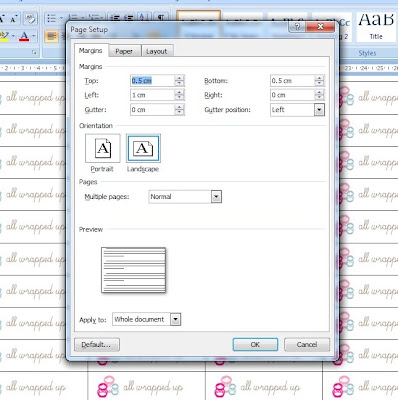Open the Gutter position dropdown

click(x=319, y=110)
